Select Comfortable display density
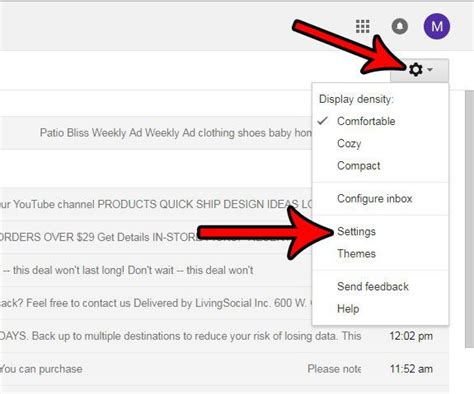Viewport: 474px width, 394px height. (x=380, y=121)
